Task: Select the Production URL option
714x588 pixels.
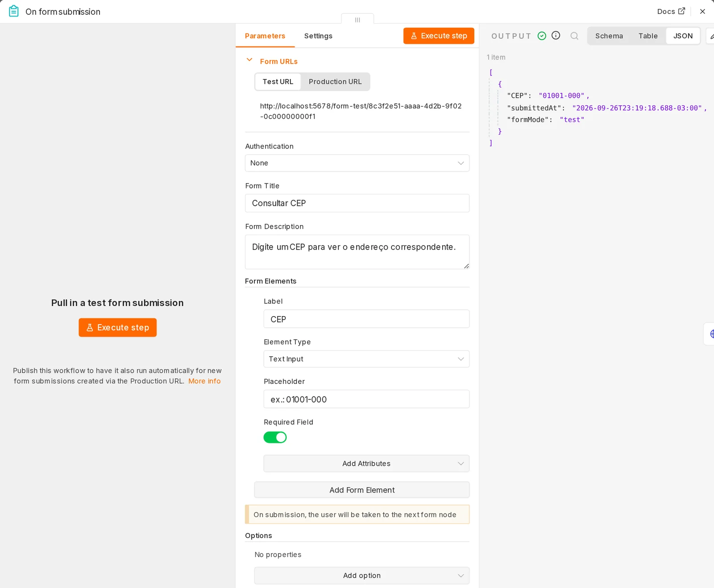Action: pos(335,82)
